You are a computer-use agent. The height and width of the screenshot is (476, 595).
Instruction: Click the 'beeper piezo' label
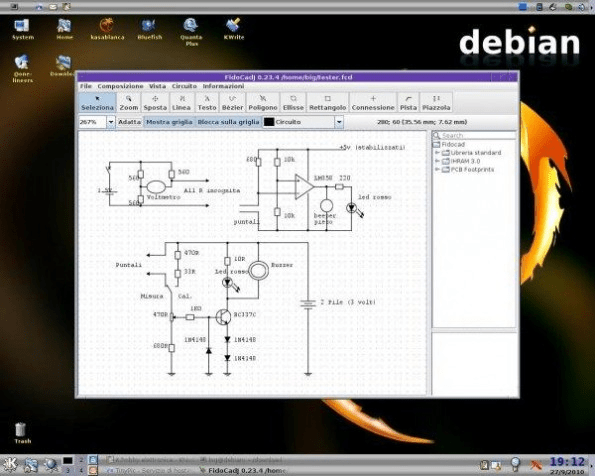[324, 218]
